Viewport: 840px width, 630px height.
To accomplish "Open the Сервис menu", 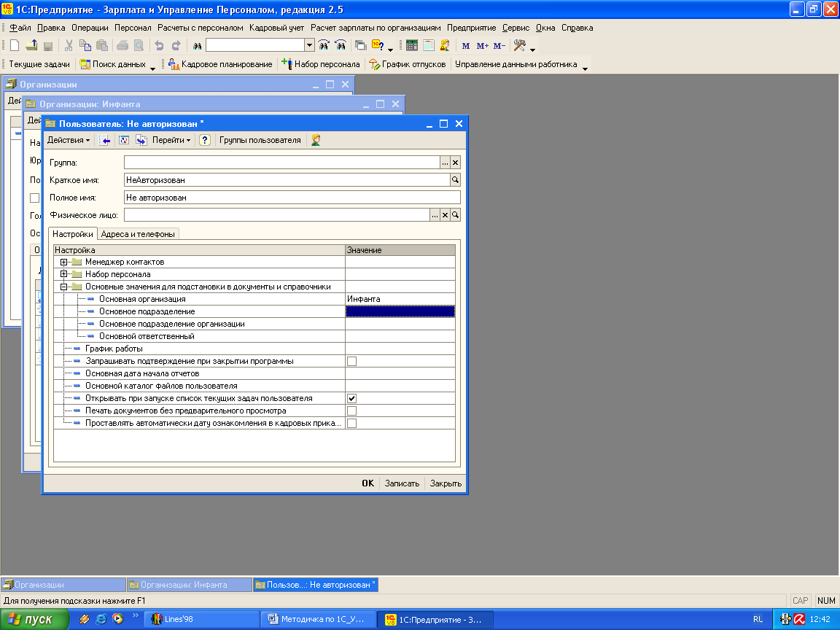I will point(516,28).
